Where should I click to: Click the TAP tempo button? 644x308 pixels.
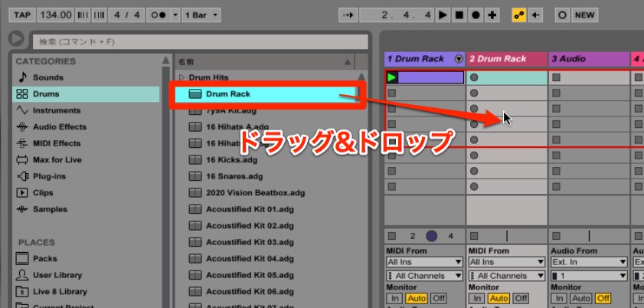coord(22,15)
